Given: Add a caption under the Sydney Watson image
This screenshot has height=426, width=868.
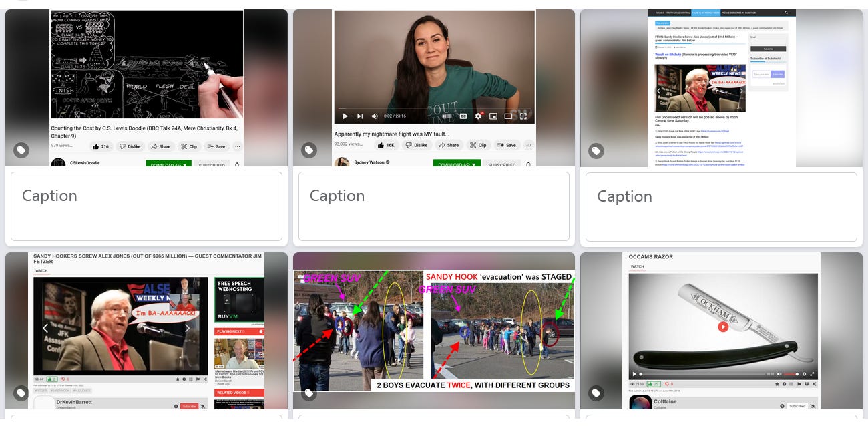Looking at the screenshot, I should point(434,206).
